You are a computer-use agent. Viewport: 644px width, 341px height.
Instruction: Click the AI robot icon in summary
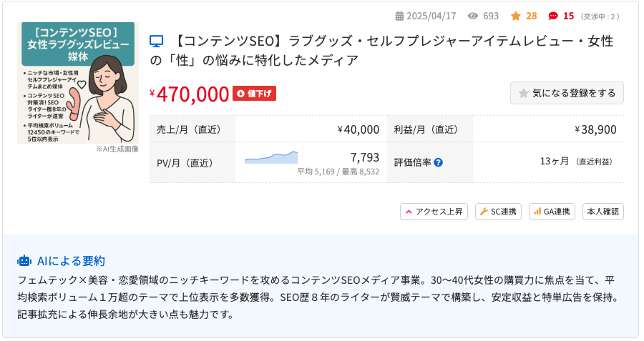point(24,261)
